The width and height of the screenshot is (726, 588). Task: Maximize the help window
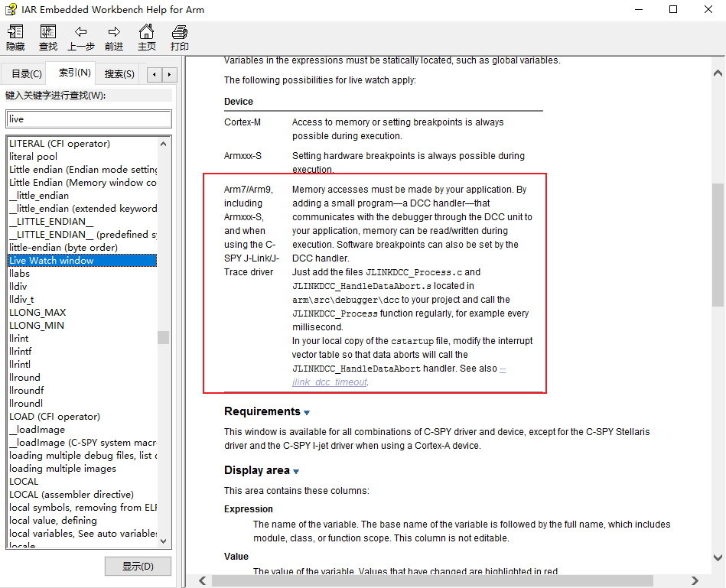674,9
